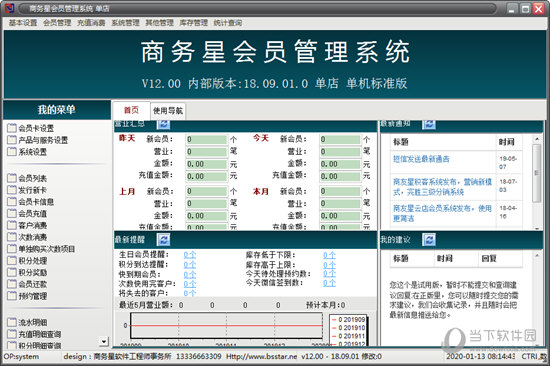Screen dimensions: 550x366
Task: Refresh the 最新通知 panel
Action: click(x=429, y=124)
